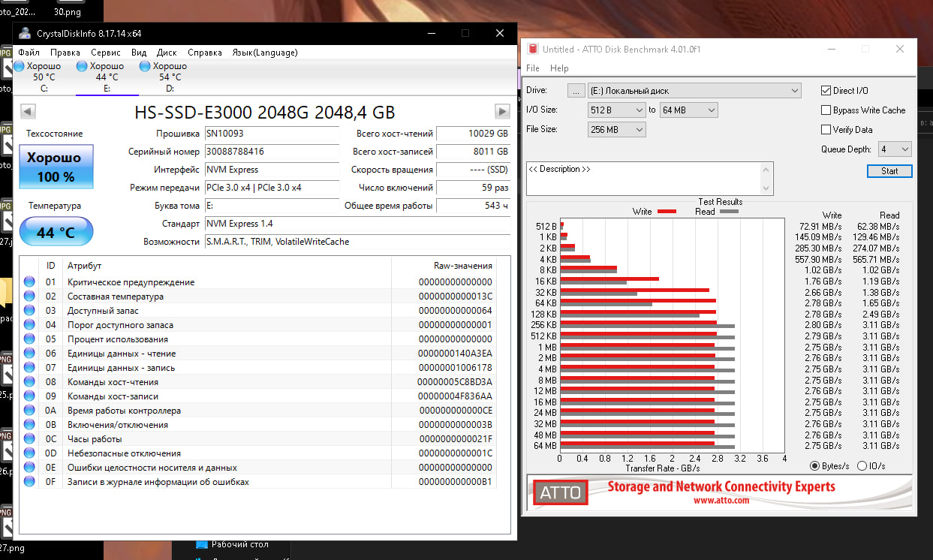Open Язык(Language) menu in CrystalDiskInfo
This screenshot has height=560, width=933.
point(265,53)
